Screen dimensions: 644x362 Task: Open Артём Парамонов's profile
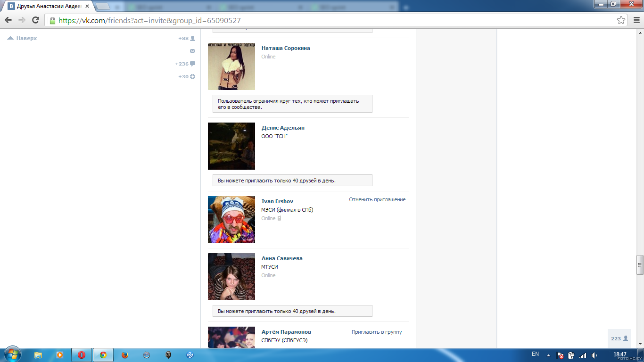[x=286, y=332]
